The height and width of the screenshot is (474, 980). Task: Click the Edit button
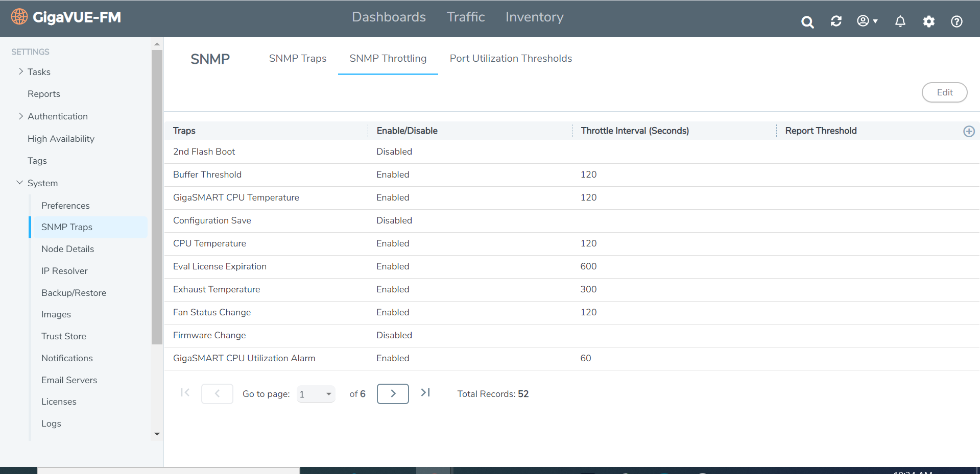pyautogui.click(x=944, y=92)
